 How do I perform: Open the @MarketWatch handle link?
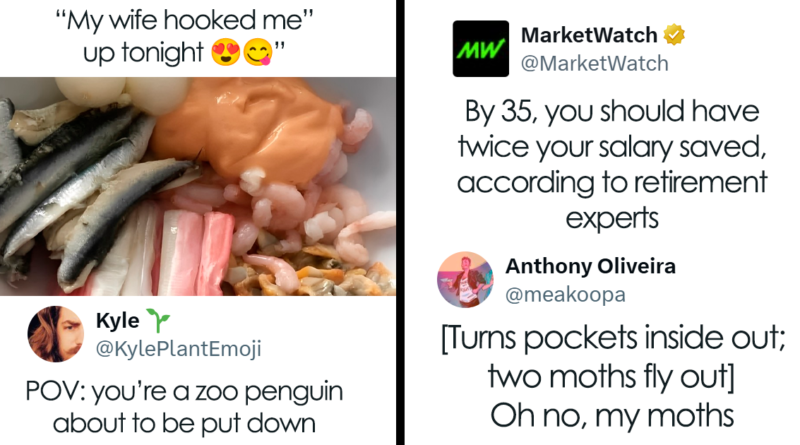[594, 64]
